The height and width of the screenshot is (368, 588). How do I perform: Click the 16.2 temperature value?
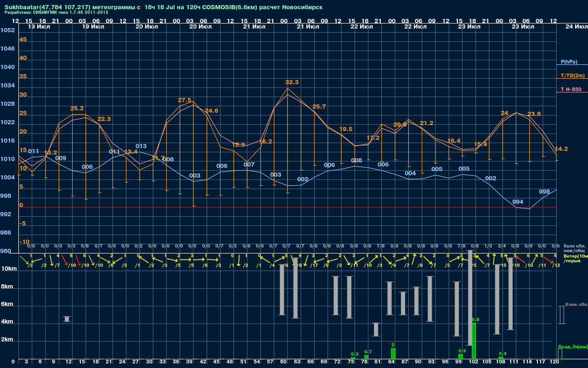click(x=266, y=142)
